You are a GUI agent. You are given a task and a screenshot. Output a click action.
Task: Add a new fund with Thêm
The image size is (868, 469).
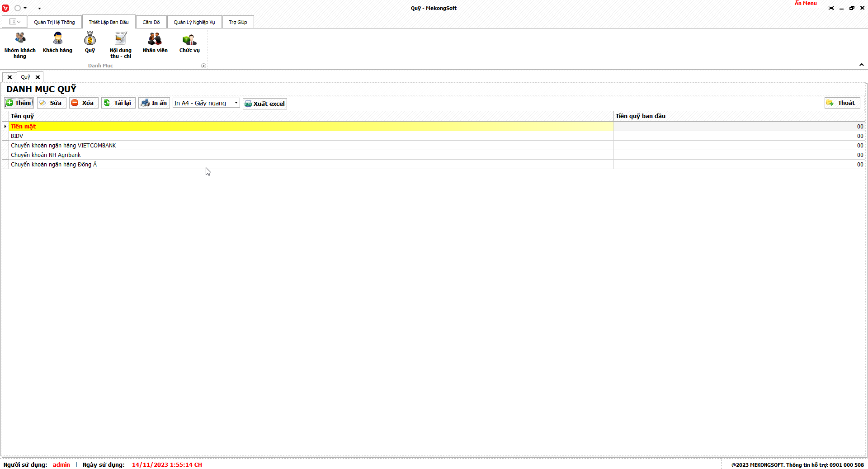[19, 103]
